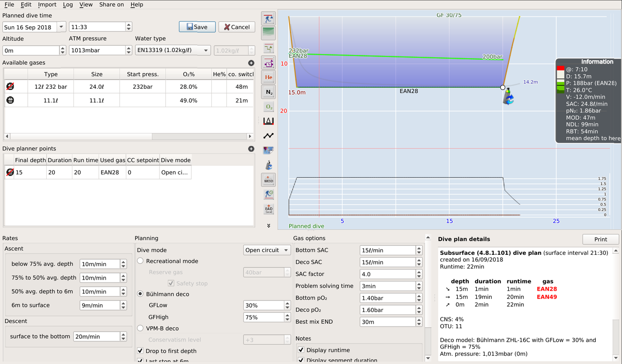Add a new dive planner point
Image resolution: width=622 pixels, height=364 pixels.
click(251, 149)
